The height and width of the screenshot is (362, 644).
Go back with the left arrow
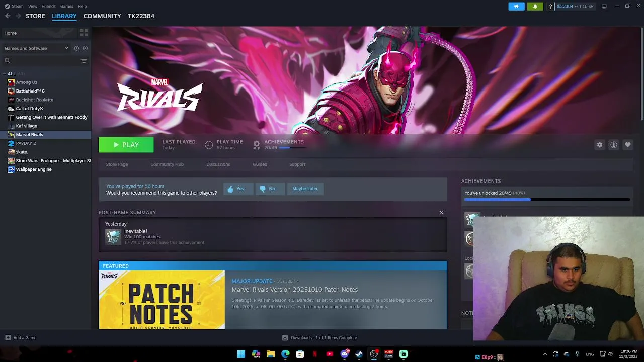click(8, 16)
